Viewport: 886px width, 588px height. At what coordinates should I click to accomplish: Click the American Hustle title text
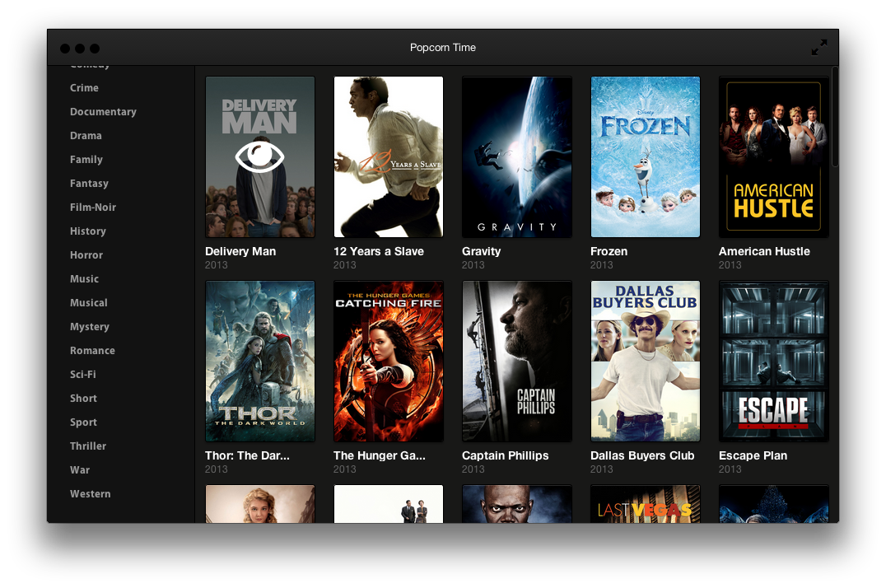(764, 252)
